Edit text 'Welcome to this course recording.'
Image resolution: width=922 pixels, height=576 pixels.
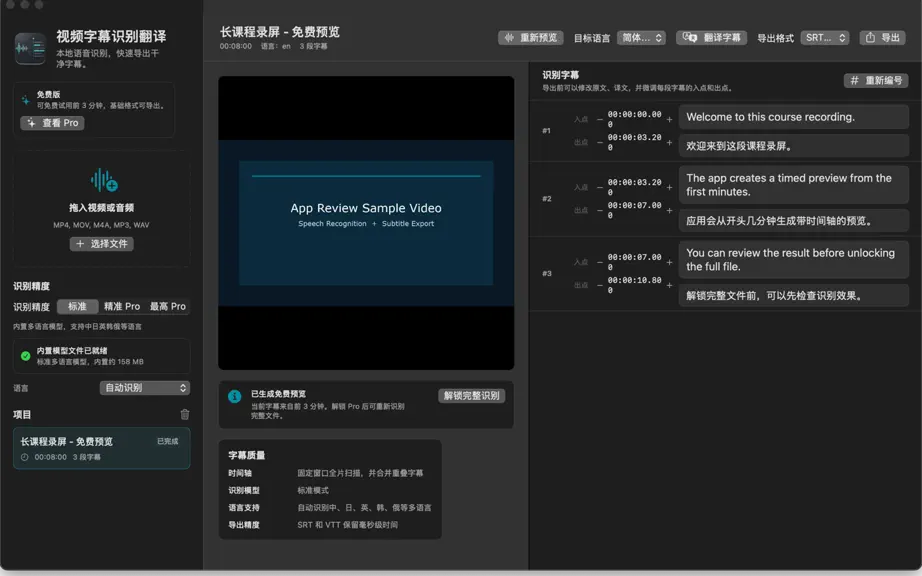(x=794, y=117)
